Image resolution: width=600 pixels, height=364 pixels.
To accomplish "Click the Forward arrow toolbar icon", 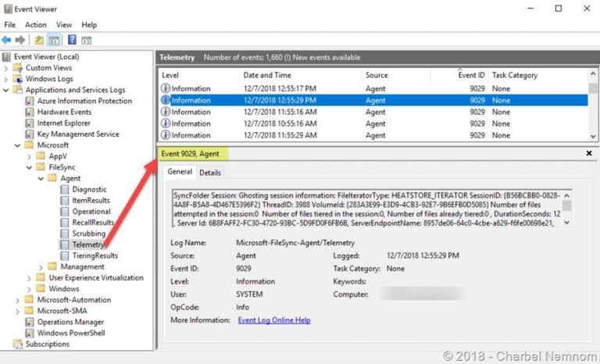I will click(x=20, y=40).
